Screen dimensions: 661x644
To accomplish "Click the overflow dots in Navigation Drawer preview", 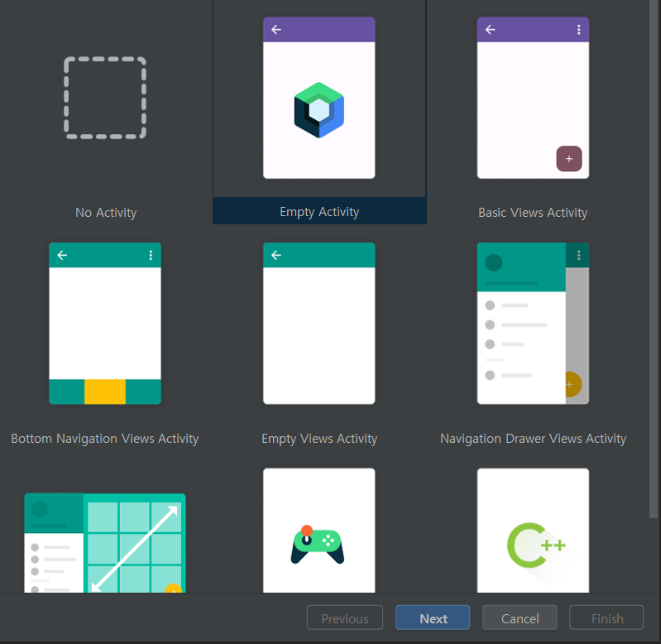I will click(579, 255).
